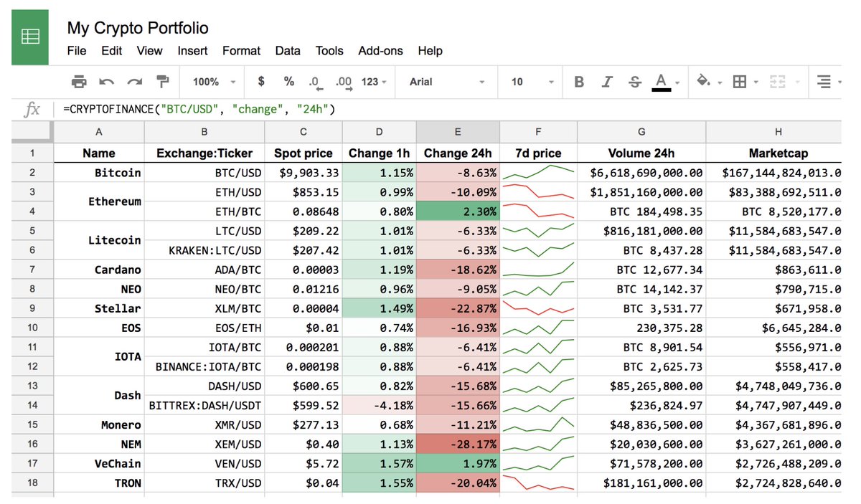Click the Cardano name cell
The height and width of the screenshot is (504, 861).
[98, 270]
